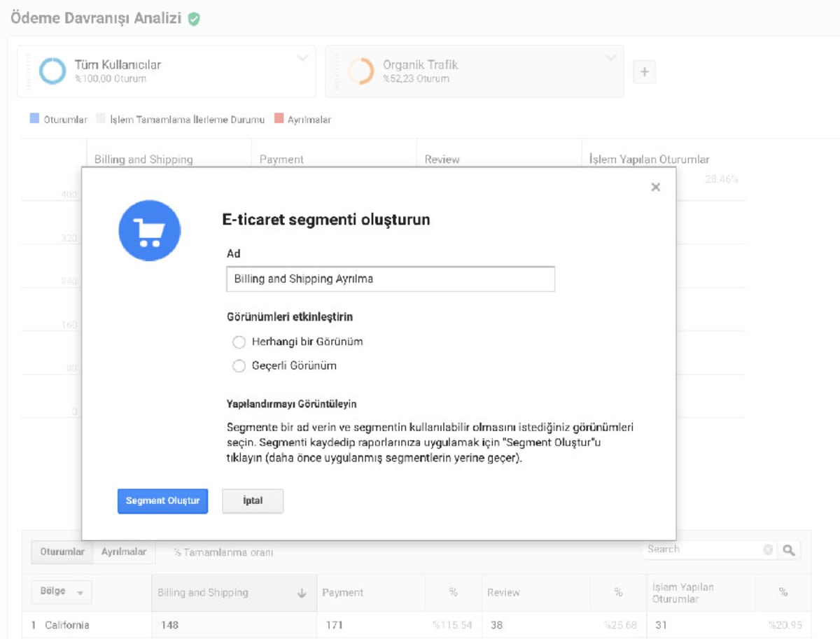Click Segment Oluştur button
840x639 pixels.
(162, 501)
